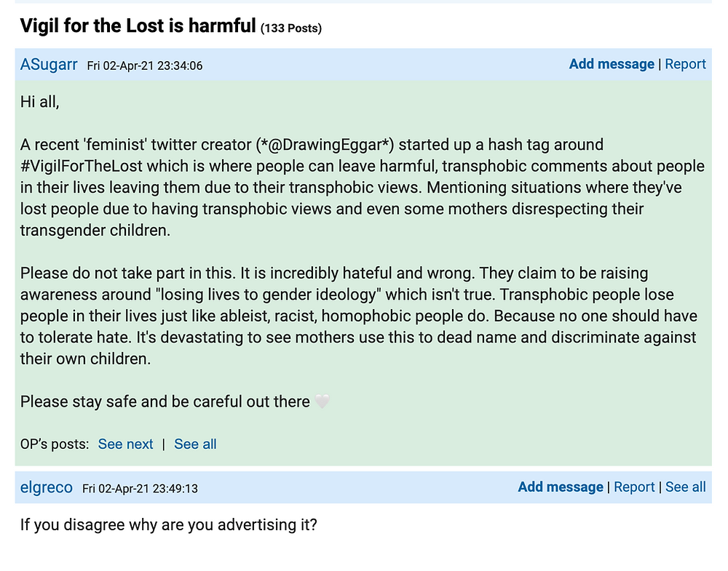The image size is (728, 571).
Task: Open elgreco's user profile link
Action: pyautogui.click(x=47, y=487)
